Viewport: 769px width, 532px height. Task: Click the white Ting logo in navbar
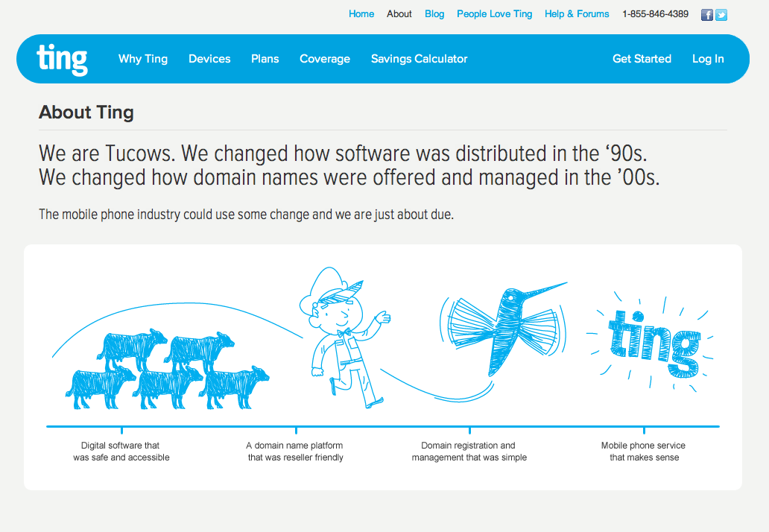62,59
